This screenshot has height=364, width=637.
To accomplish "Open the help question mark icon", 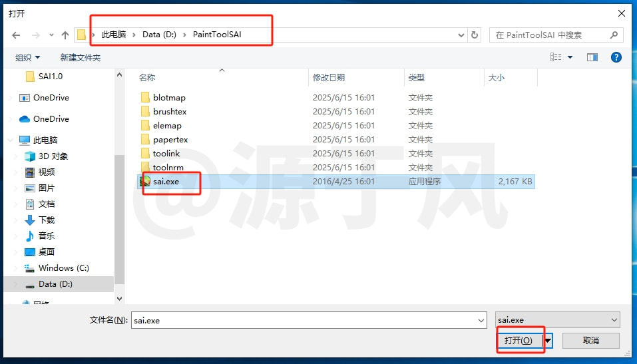I will (616, 57).
